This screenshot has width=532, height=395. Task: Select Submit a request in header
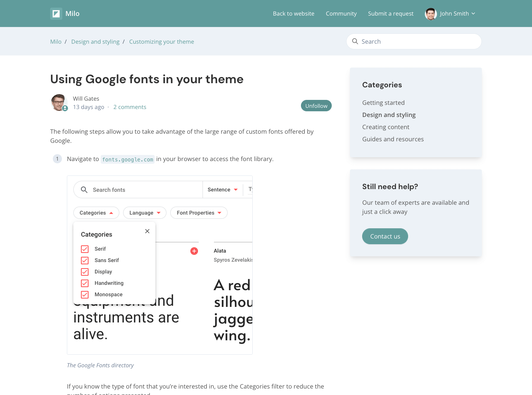(391, 14)
